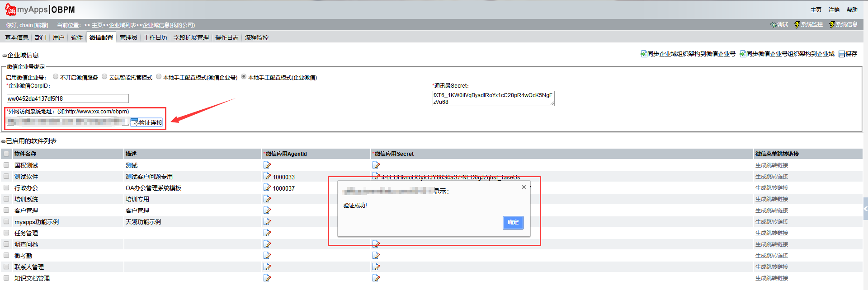868x290 pixels.
Task: Open the 流程监控 tab
Action: (x=256, y=37)
